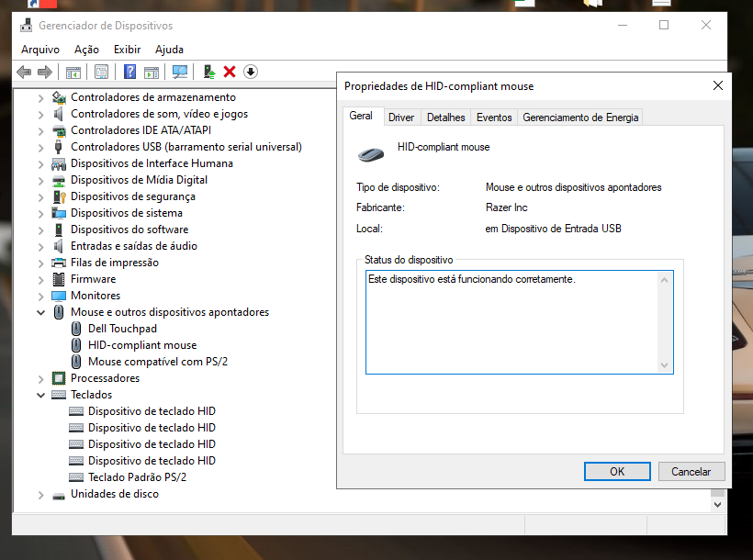This screenshot has height=560, width=753.
Task: Click status box scroll up arrow
Action: pyautogui.click(x=664, y=280)
